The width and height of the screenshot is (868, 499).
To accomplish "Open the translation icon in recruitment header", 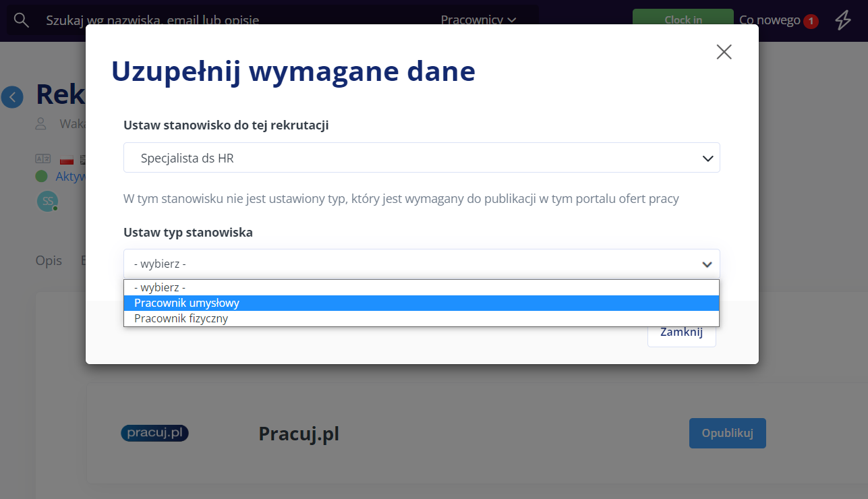I will (42, 158).
